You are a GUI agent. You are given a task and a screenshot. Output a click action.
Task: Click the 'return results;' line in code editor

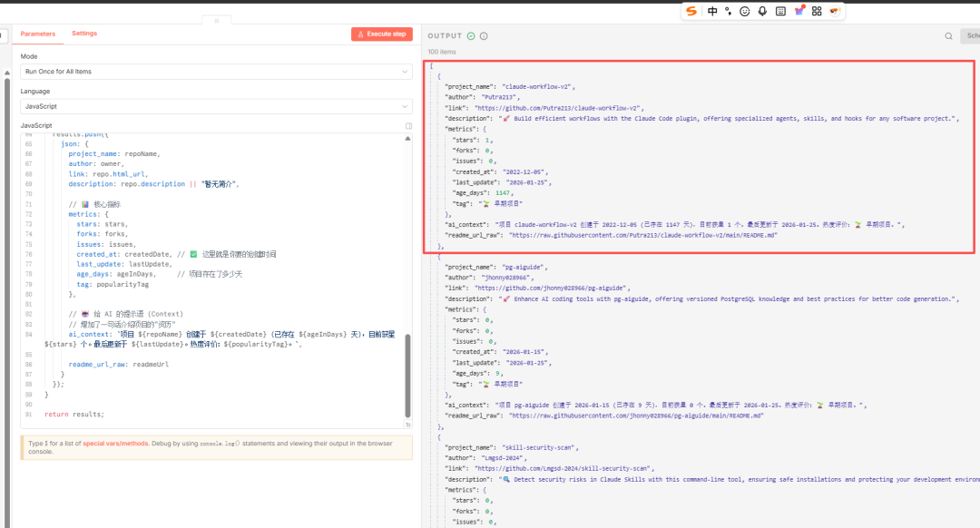(74, 415)
